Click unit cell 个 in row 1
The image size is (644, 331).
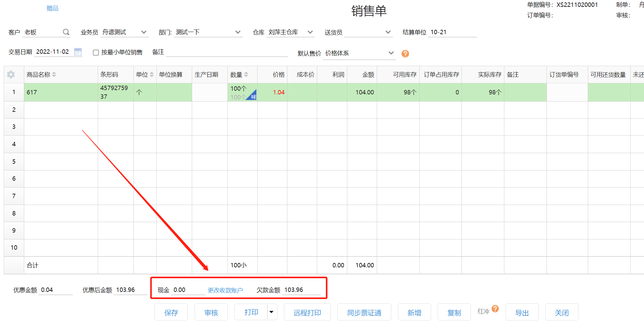tap(145, 92)
